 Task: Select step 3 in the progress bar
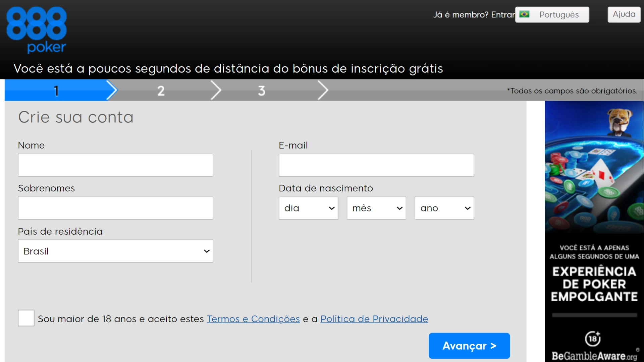coord(262,90)
